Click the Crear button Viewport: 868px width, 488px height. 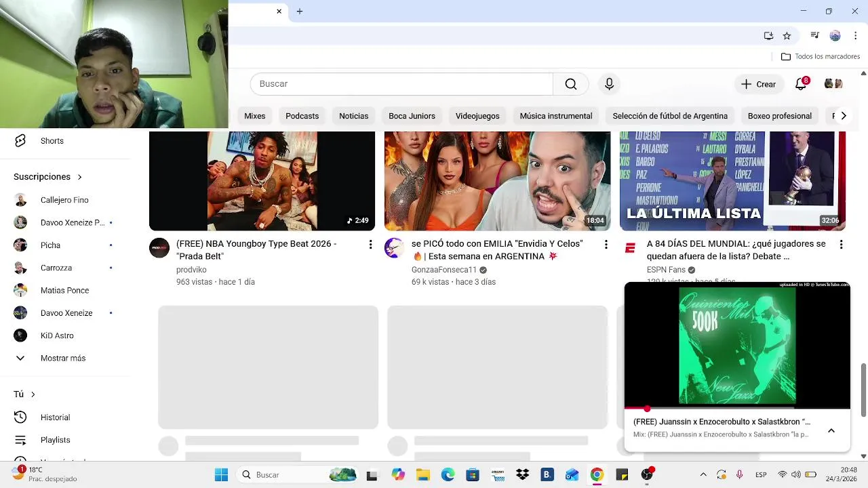tap(758, 84)
